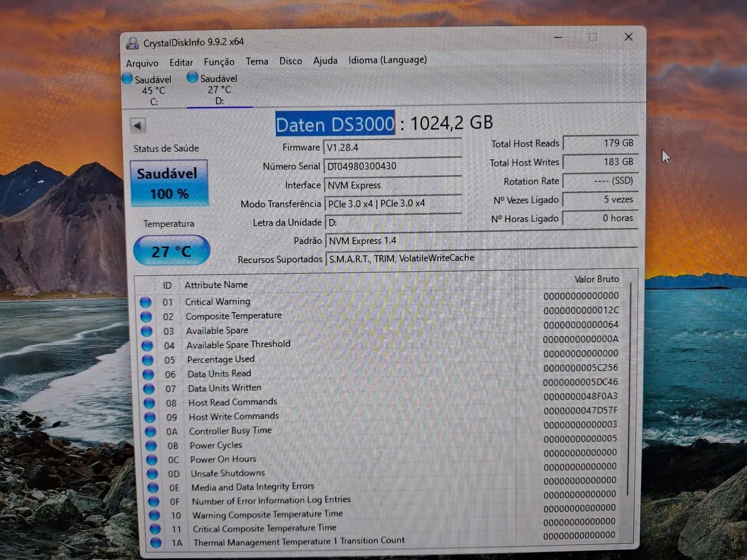
Task: Select the Power Cycles attribute name
Action: click(216, 445)
